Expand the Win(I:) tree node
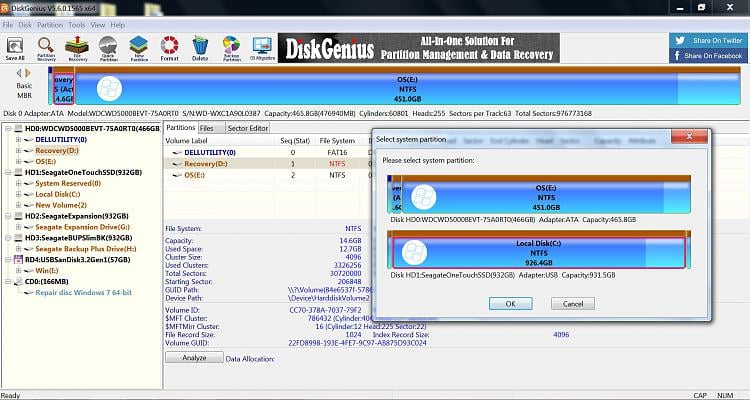750x400 pixels. [x=19, y=271]
